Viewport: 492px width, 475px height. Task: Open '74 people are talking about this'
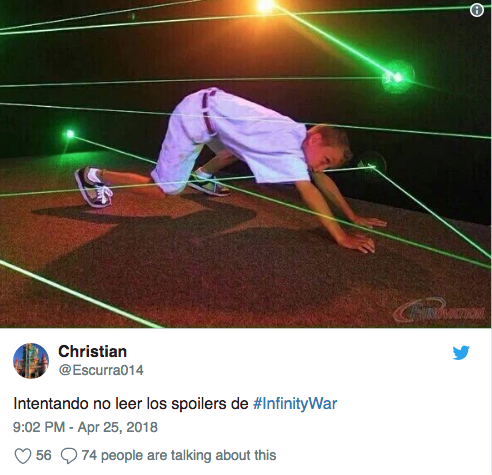click(179, 455)
